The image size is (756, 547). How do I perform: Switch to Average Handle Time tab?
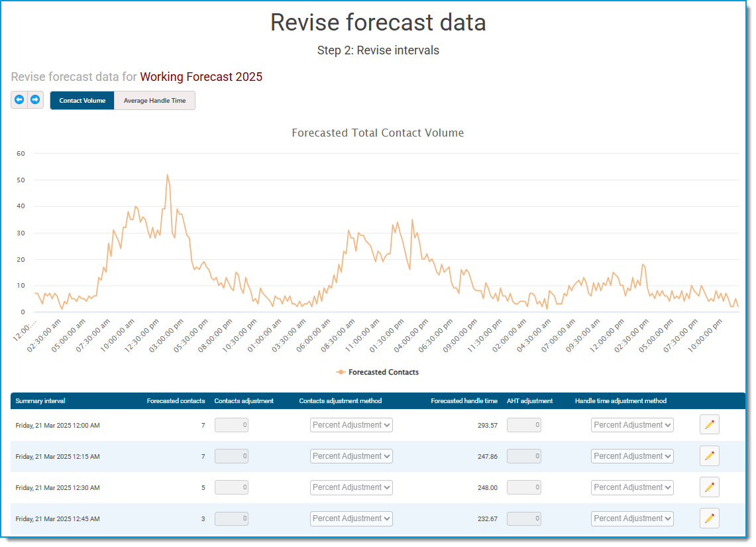(154, 100)
